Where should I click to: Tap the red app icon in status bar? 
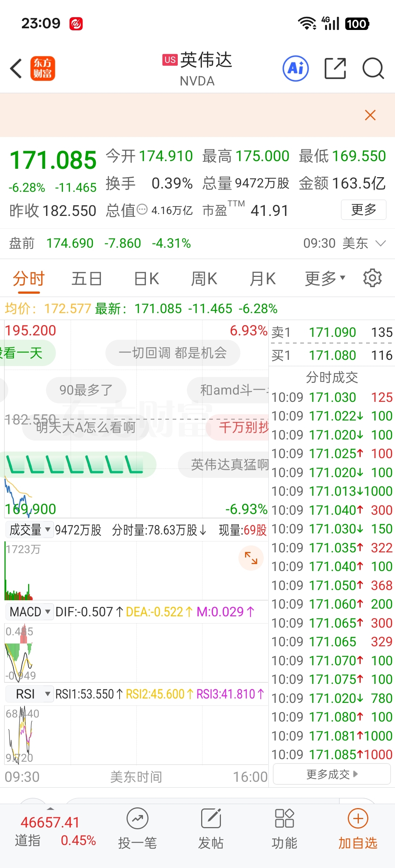pyautogui.click(x=76, y=24)
